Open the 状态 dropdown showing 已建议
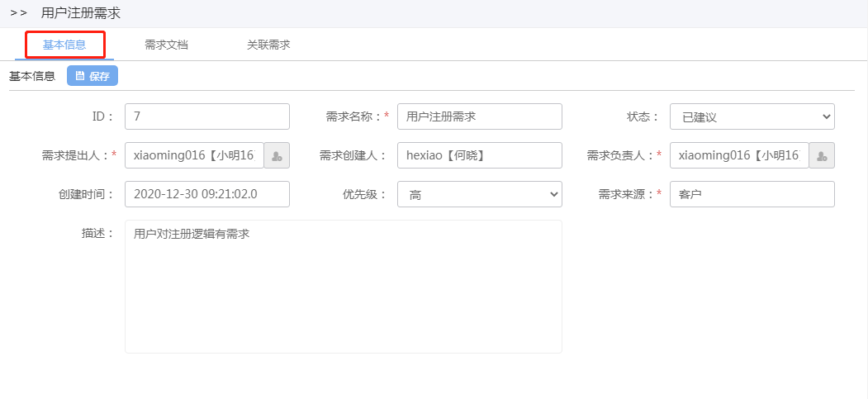 pos(752,116)
